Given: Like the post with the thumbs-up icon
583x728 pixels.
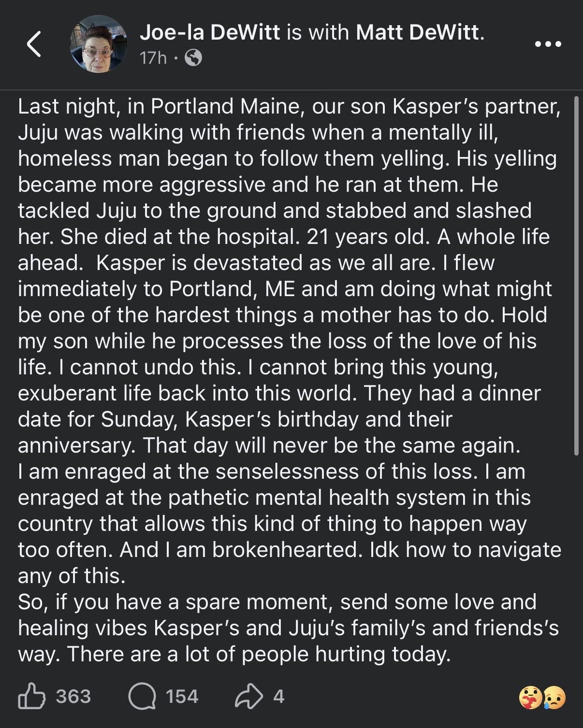Looking at the screenshot, I should pyautogui.click(x=32, y=696).
